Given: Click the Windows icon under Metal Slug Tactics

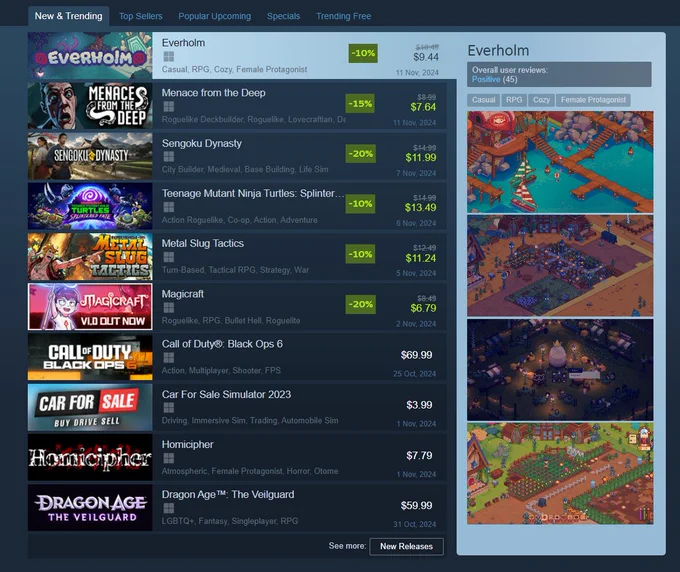Looking at the screenshot, I should (169, 257).
